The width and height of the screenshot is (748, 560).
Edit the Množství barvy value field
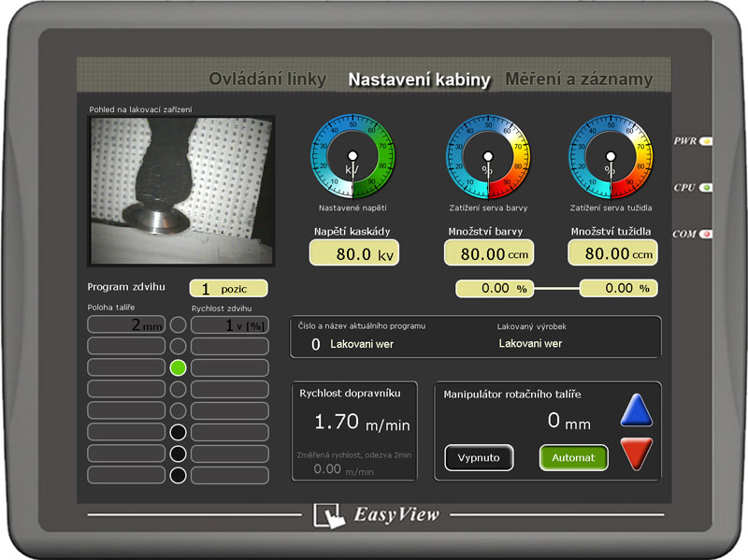(x=489, y=253)
